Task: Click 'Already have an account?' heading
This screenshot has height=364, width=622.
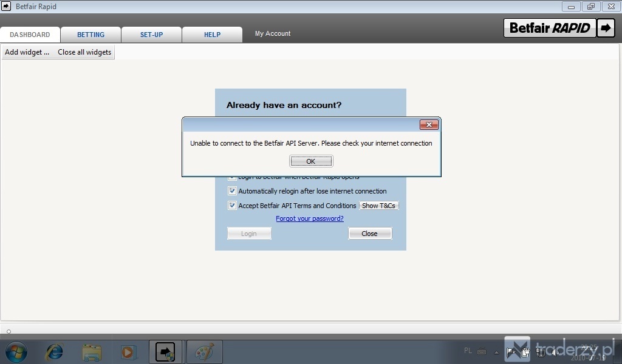Action: click(284, 106)
